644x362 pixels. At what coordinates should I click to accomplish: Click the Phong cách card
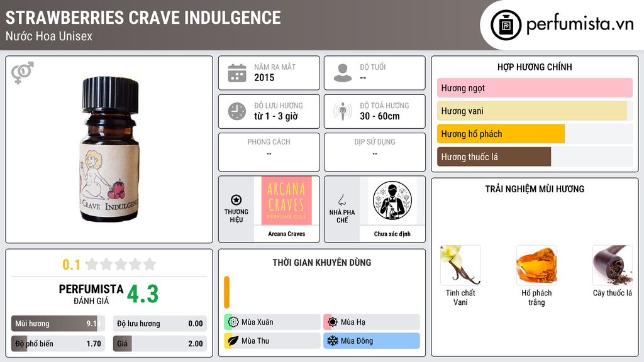tap(269, 152)
